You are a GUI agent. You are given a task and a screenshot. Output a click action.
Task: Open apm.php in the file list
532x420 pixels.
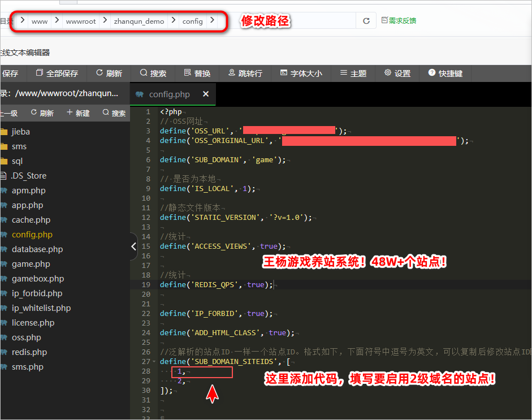pyautogui.click(x=28, y=190)
